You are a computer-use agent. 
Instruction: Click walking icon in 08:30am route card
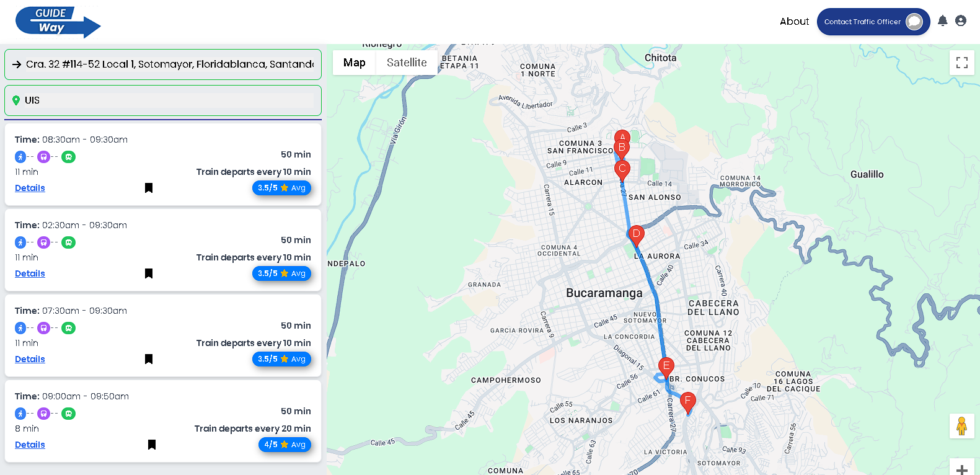coord(20,157)
